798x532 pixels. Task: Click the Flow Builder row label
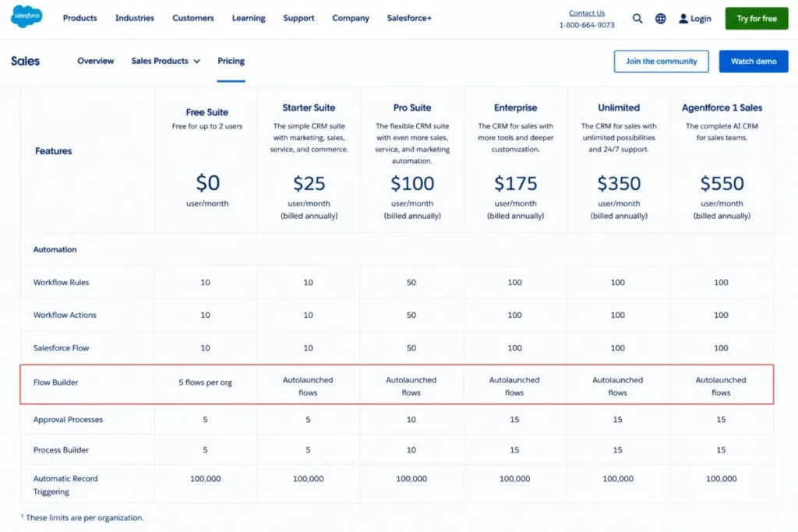tap(55, 382)
